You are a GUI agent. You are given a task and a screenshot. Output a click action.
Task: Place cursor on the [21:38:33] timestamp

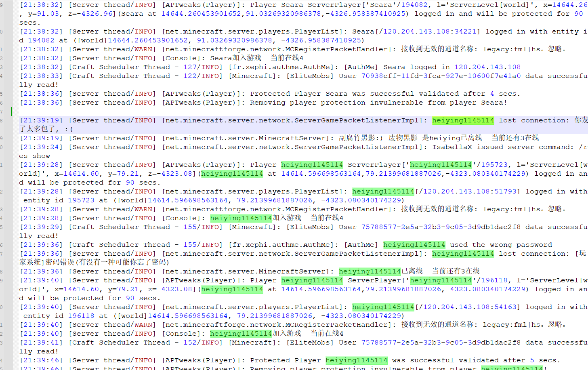pos(41,76)
